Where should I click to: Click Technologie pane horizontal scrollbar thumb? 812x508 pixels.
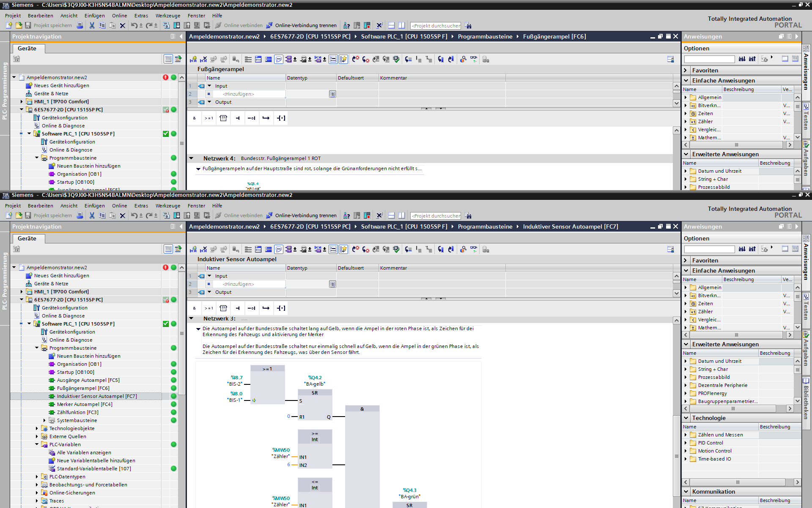738,482
